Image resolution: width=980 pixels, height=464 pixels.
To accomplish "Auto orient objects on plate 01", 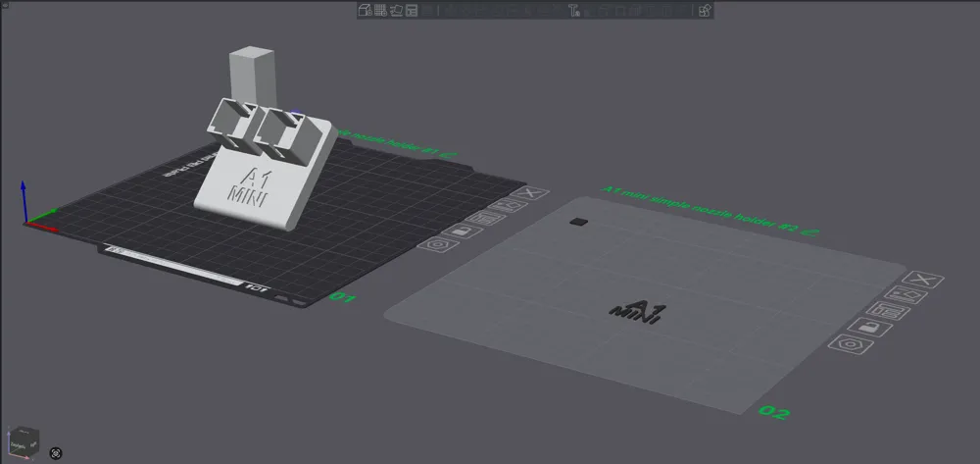I will click(508, 205).
